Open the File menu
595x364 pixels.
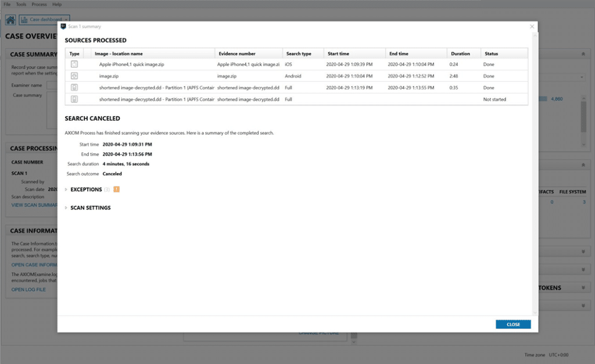click(7, 4)
